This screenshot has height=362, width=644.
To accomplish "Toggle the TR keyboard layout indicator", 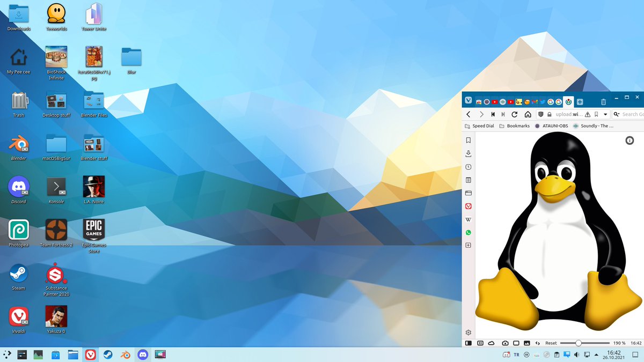I will tap(516, 354).
